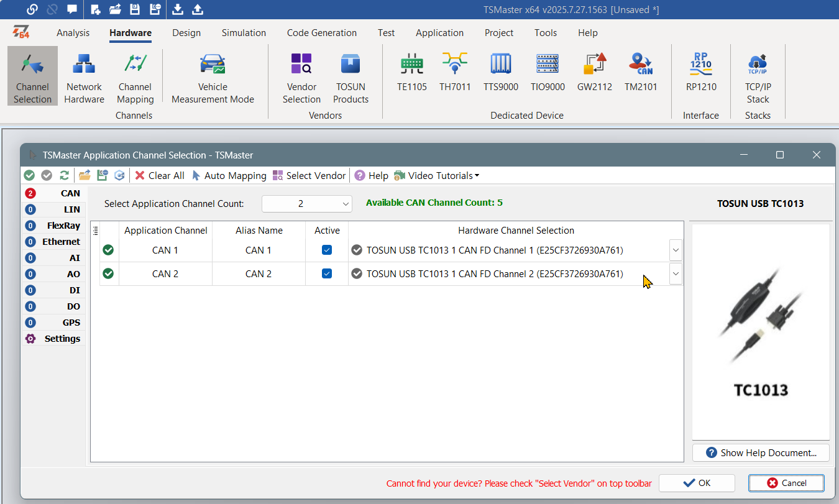Image resolution: width=839 pixels, height=504 pixels.
Task: Click Help in the dialog toolbar
Action: pyautogui.click(x=372, y=175)
